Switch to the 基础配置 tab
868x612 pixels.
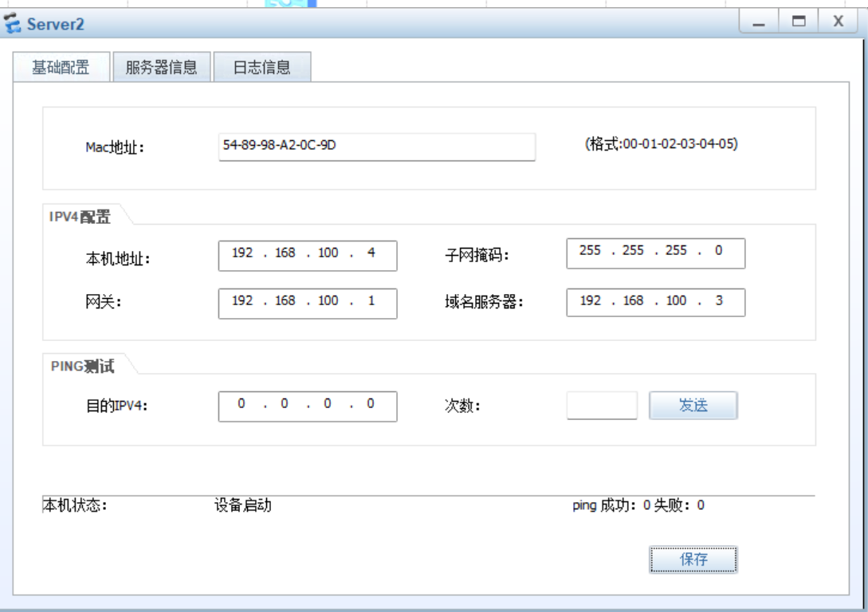(61, 67)
